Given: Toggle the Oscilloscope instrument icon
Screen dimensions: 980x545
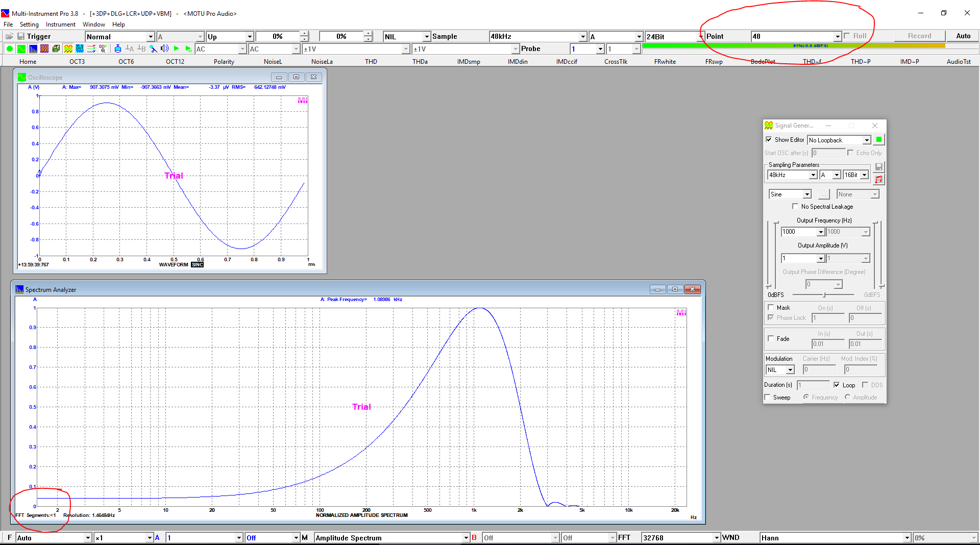Looking at the screenshot, I should [21, 49].
